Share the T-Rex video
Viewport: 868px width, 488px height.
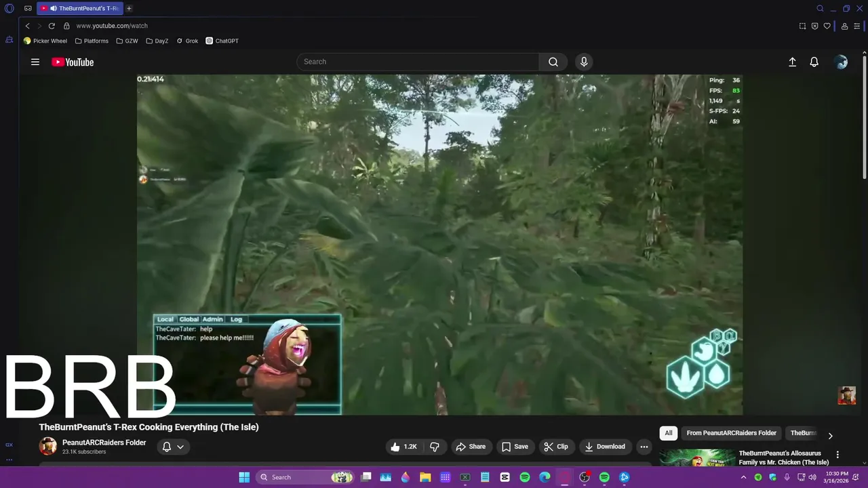coord(471,447)
